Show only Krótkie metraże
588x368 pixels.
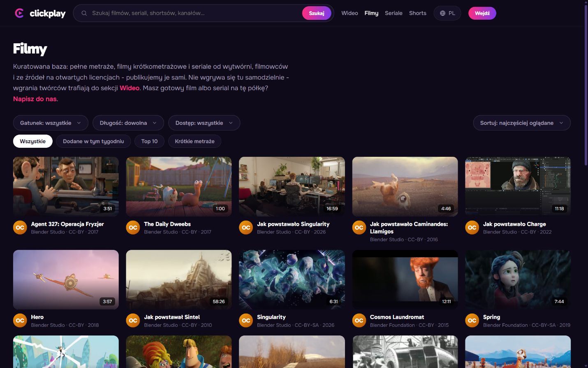pyautogui.click(x=195, y=141)
